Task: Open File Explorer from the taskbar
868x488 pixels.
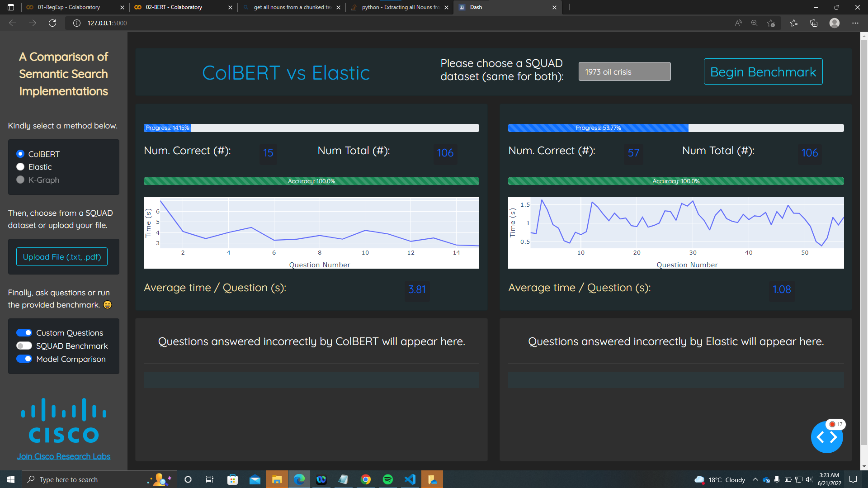Action: (277, 479)
